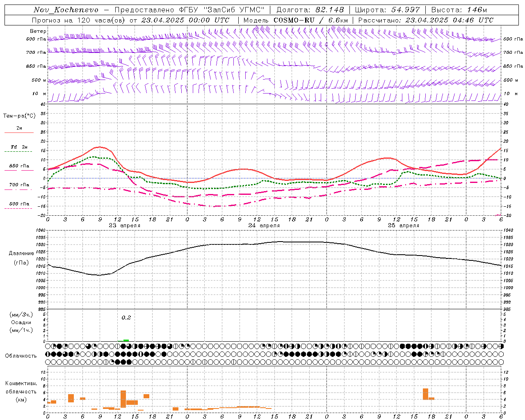Click the 'Ветер' wind panel label
525x420 pixels.
[x=38, y=31]
